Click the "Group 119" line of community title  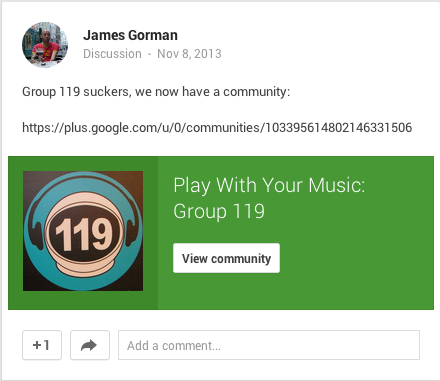coord(219,211)
